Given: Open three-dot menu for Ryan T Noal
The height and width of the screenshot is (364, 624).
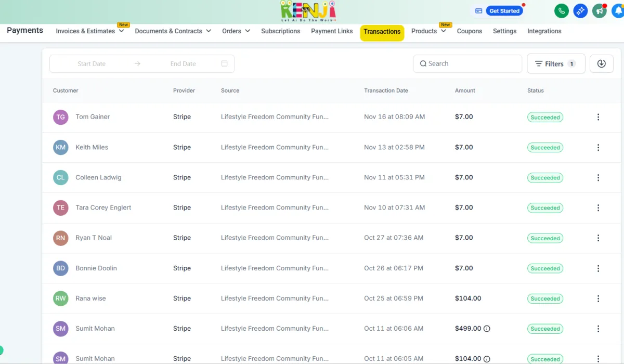Looking at the screenshot, I should tap(598, 238).
